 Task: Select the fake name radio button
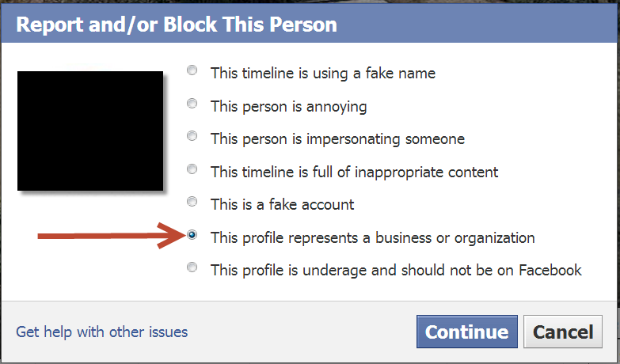pyautogui.click(x=192, y=70)
